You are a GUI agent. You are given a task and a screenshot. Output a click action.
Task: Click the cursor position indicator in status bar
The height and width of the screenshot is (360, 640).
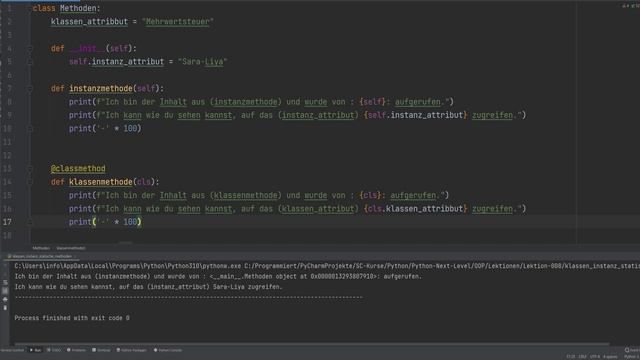click(x=571, y=357)
